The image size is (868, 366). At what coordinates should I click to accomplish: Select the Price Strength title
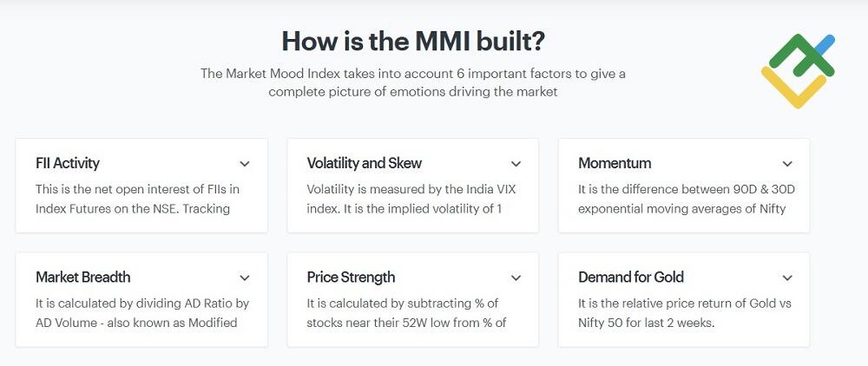351,278
